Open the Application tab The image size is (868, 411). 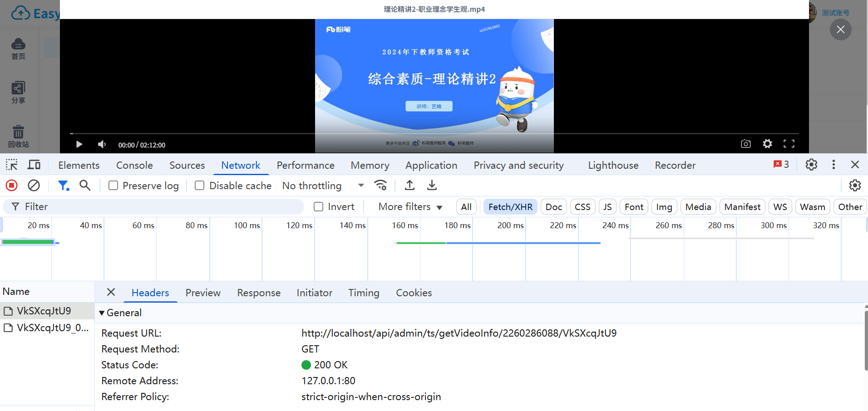point(431,165)
